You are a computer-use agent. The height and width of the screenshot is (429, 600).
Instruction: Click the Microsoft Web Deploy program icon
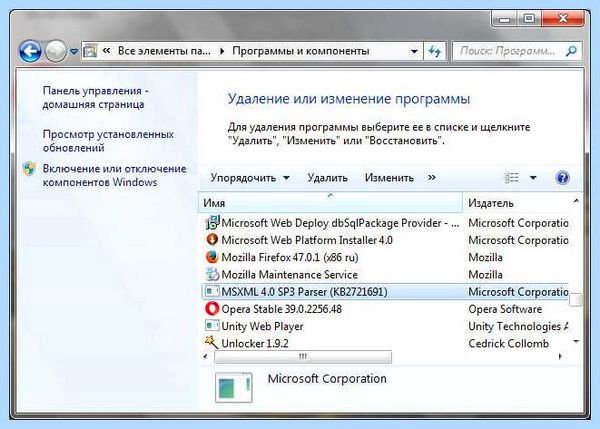[x=212, y=223]
